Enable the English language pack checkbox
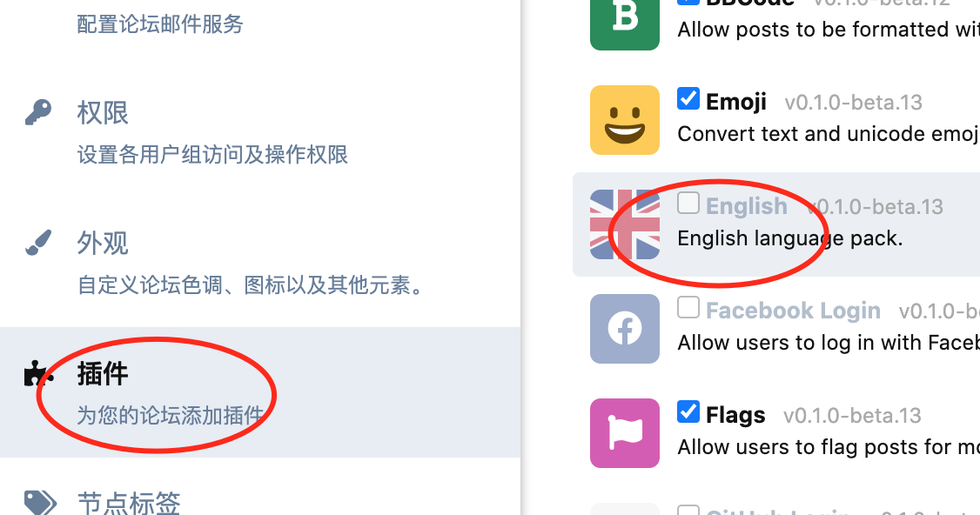Screen dimensions: 980x515 (x=688, y=203)
